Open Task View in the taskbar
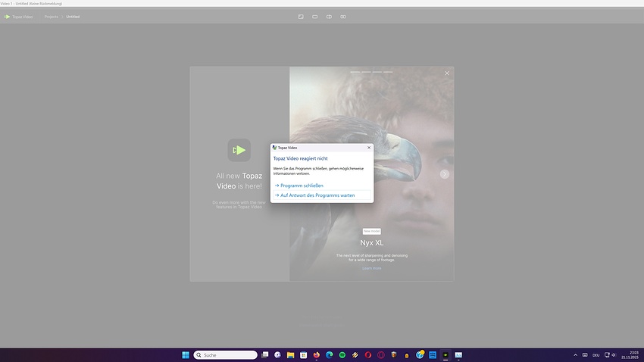Image resolution: width=644 pixels, height=362 pixels. tap(265, 355)
